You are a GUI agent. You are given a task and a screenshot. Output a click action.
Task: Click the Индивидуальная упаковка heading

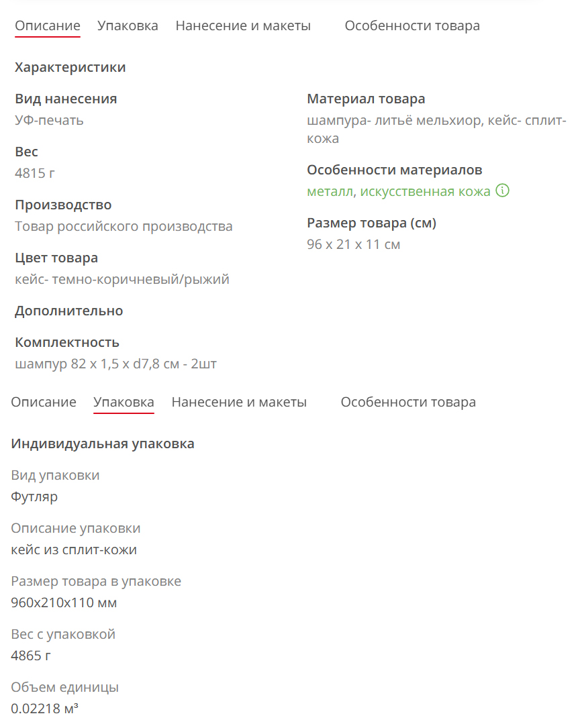click(x=103, y=444)
